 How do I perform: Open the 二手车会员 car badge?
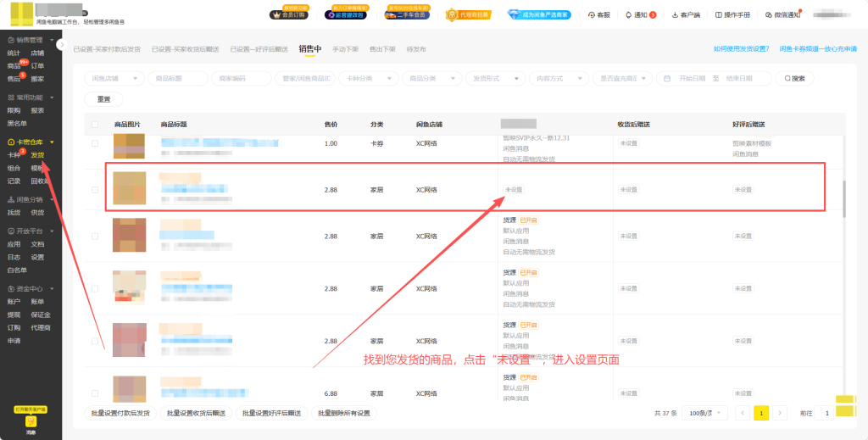407,15
